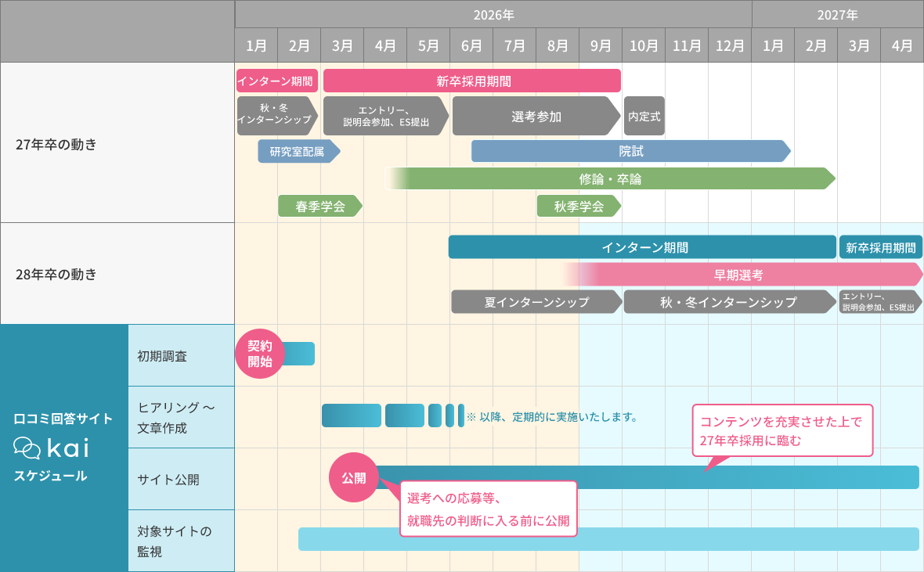Screen dimensions: 924x572
Task: Select the 2026年 year header
Action: point(493,15)
